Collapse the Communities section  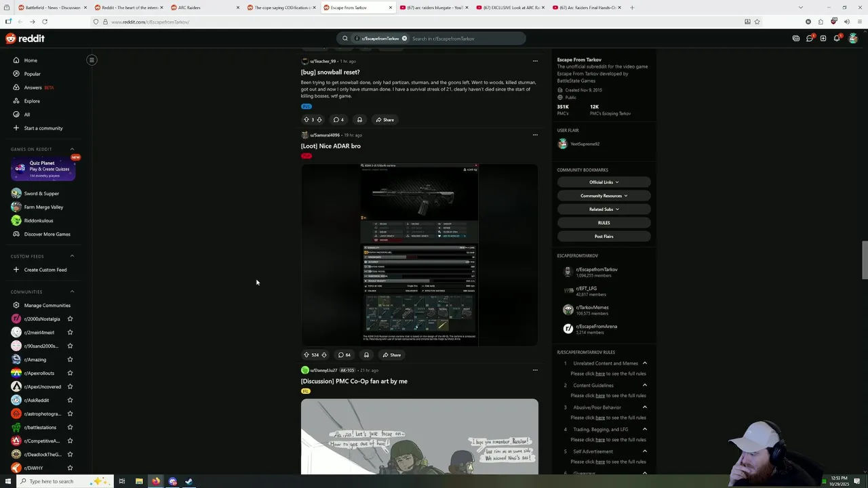point(72,291)
